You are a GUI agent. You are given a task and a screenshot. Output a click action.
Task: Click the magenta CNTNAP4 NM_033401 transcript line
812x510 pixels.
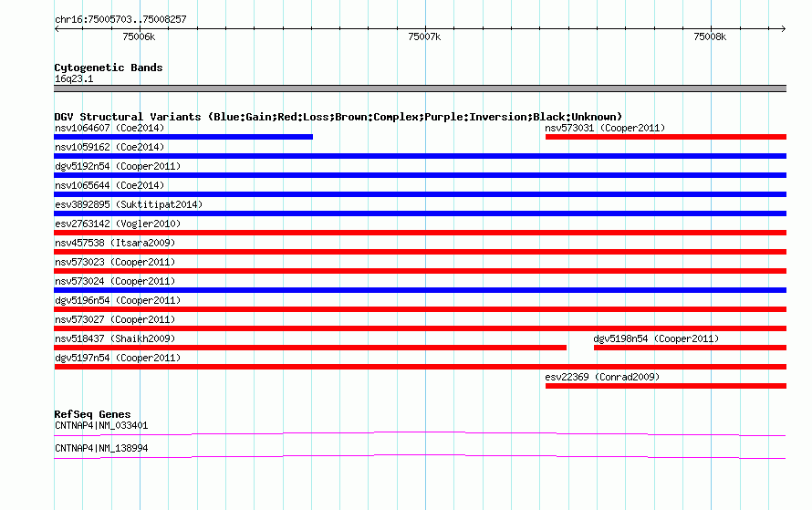pos(420,434)
